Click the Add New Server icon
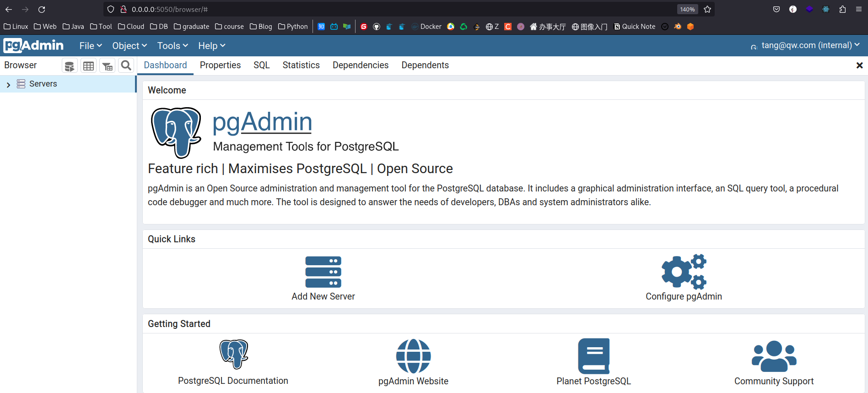The image size is (868, 393). tap(323, 272)
